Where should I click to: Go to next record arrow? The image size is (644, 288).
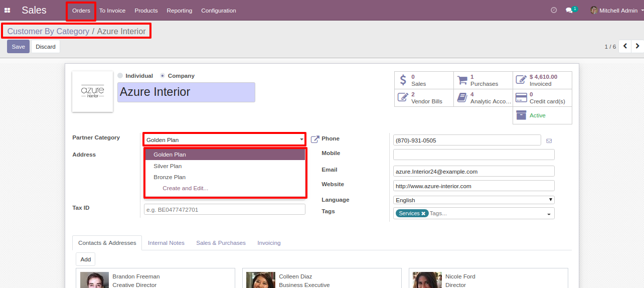pos(637,46)
